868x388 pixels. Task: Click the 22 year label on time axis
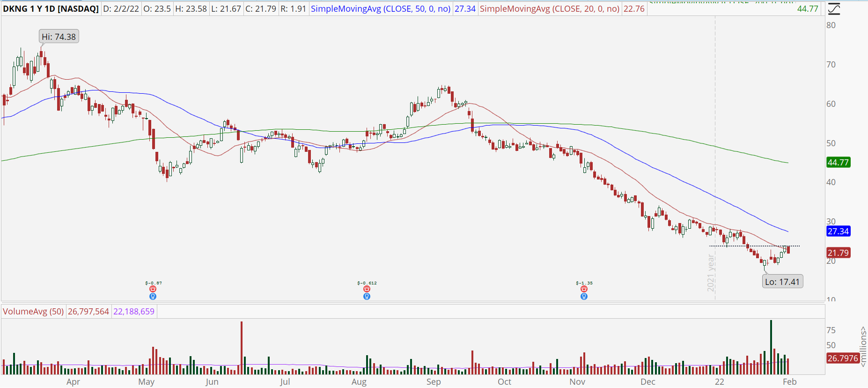pos(720,382)
